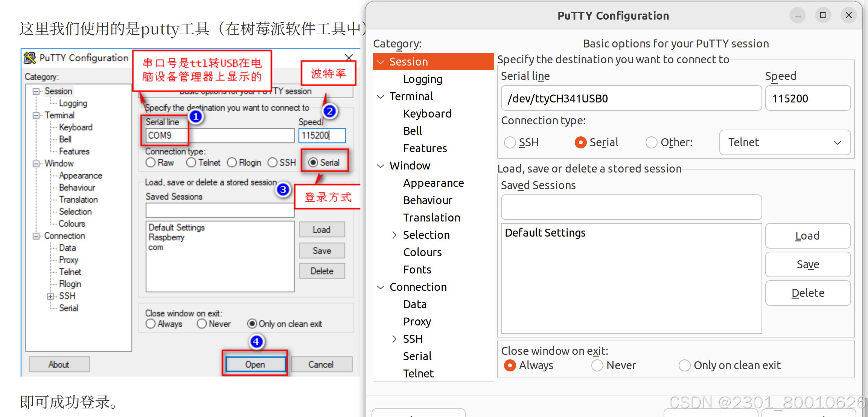868x417 pixels.
Task: Expand the Selection category
Action: click(394, 235)
